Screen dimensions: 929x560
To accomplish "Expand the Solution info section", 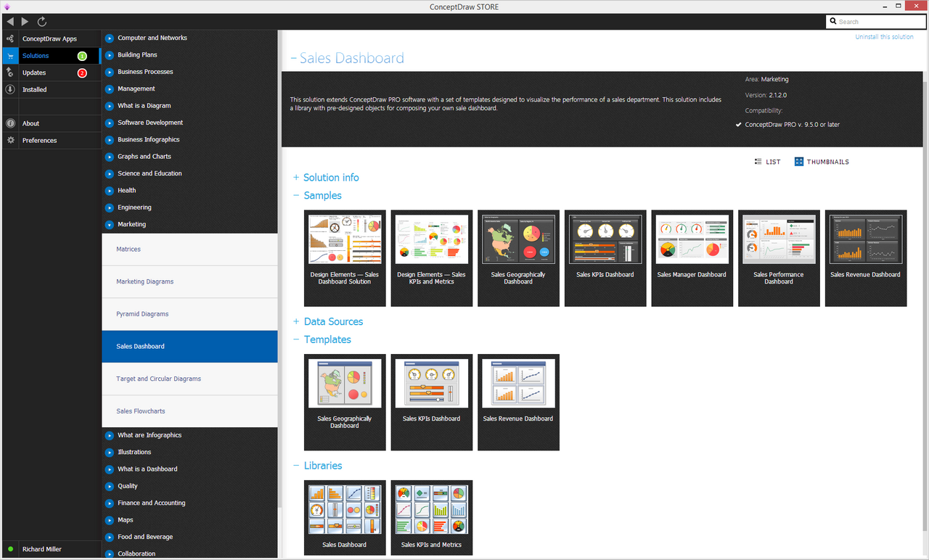I will click(x=296, y=178).
